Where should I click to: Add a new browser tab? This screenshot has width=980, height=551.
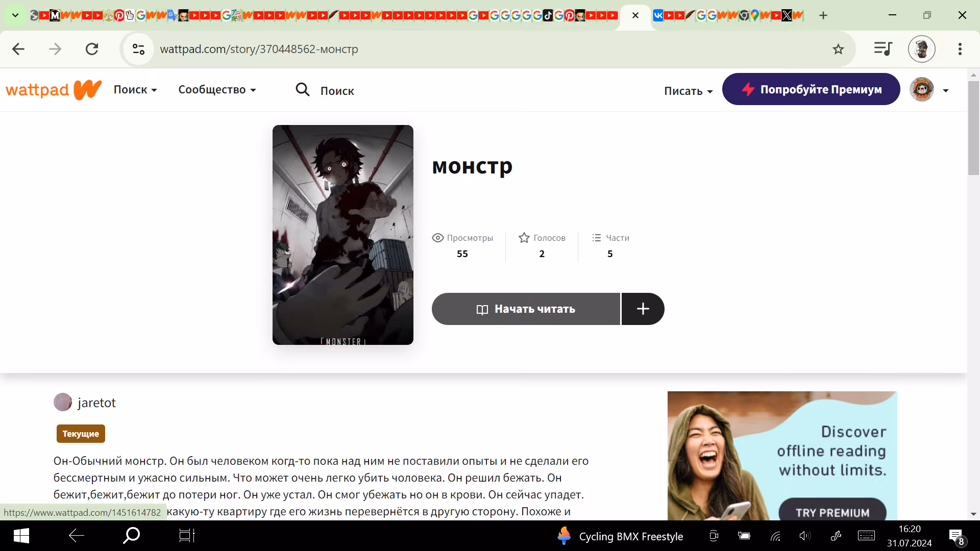tap(823, 15)
